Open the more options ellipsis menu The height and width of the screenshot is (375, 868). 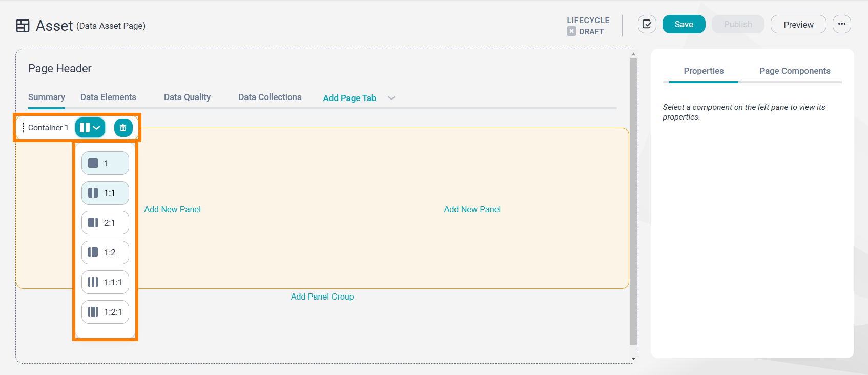(841, 24)
